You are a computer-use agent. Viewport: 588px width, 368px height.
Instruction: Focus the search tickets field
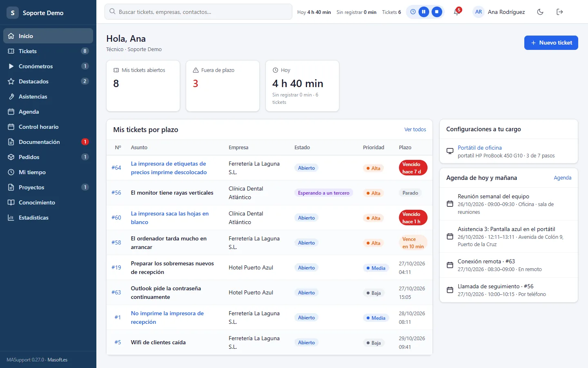[x=198, y=12]
